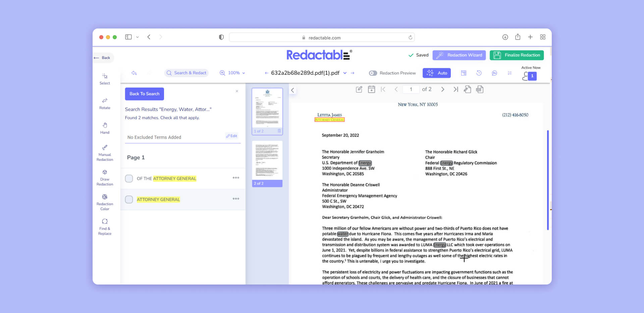This screenshot has height=313, width=644.
Task: Click the undo arrow icon
Action: [x=134, y=73]
